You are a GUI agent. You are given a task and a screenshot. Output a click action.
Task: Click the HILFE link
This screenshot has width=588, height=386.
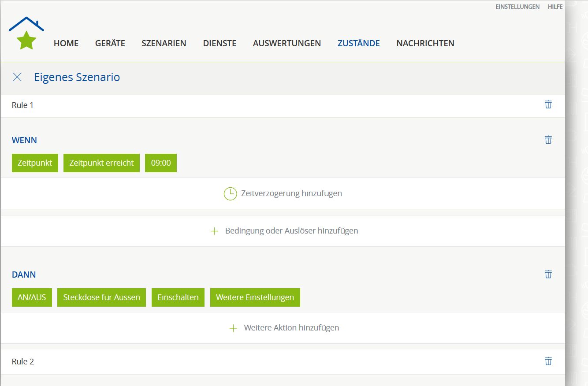click(x=555, y=7)
